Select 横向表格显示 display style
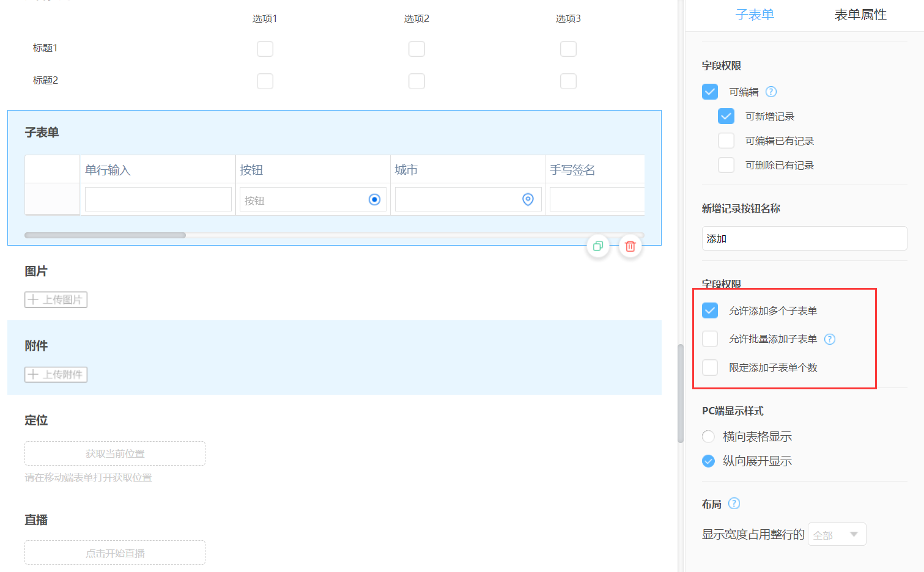 click(708, 436)
